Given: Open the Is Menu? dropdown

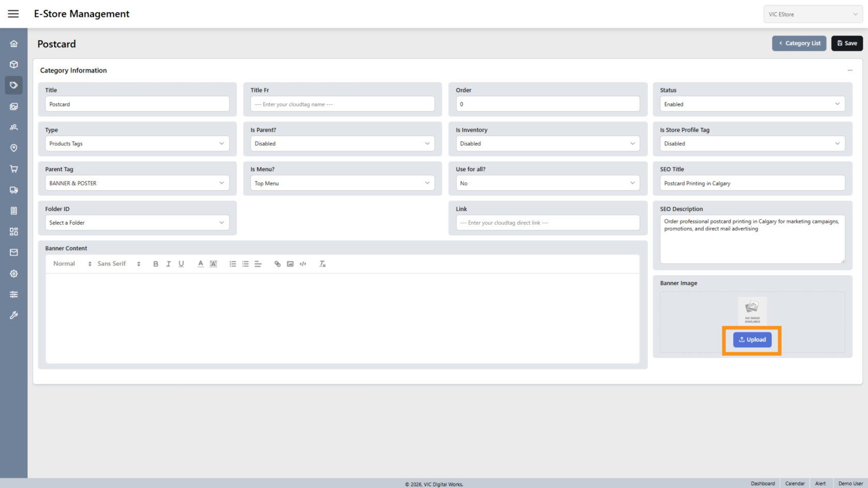Looking at the screenshot, I should [x=342, y=183].
